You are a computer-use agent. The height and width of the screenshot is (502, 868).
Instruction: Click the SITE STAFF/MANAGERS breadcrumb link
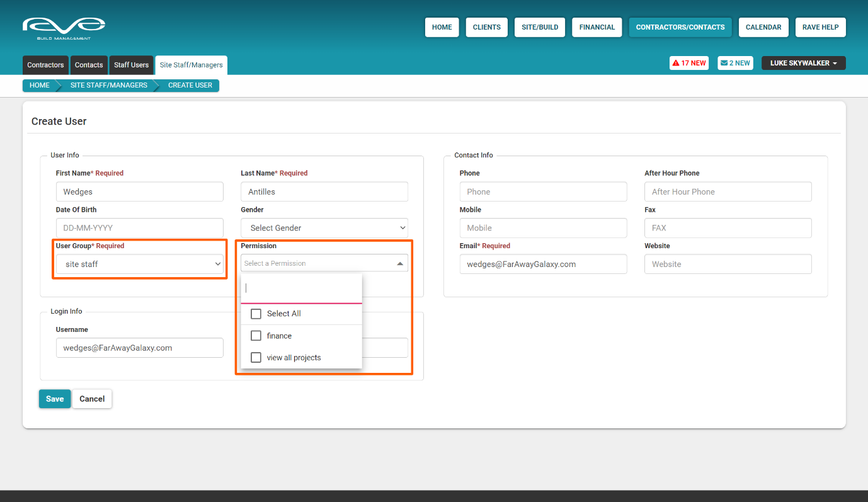pyautogui.click(x=108, y=85)
